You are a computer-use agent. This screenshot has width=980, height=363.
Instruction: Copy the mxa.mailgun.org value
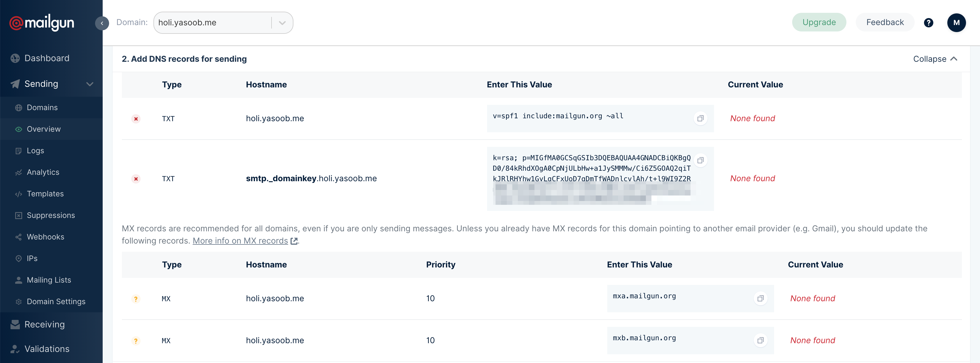coord(760,299)
